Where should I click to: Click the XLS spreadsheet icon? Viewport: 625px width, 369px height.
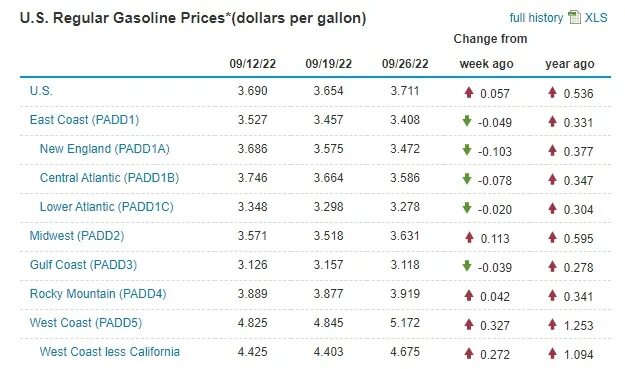[x=574, y=17]
